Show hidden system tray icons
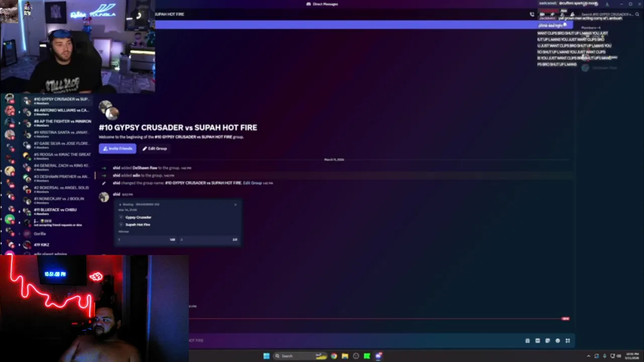The image size is (644, 362). pos(588,356)
